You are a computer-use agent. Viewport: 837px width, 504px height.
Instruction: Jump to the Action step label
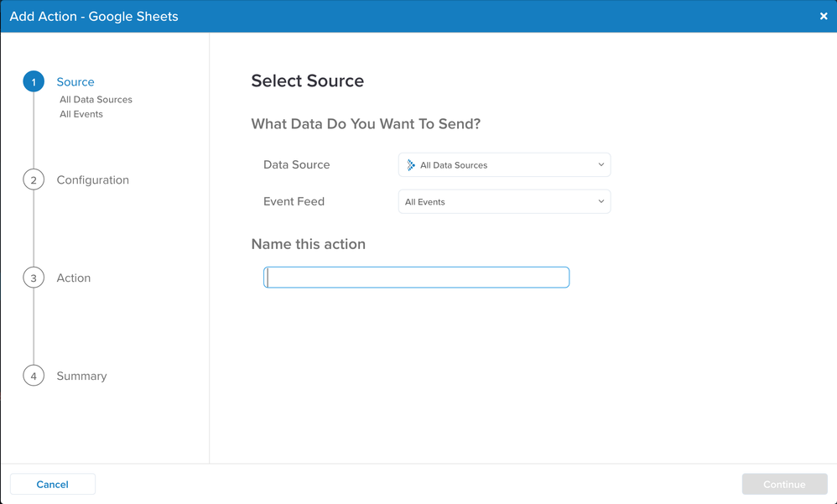[x=74, y=278]
